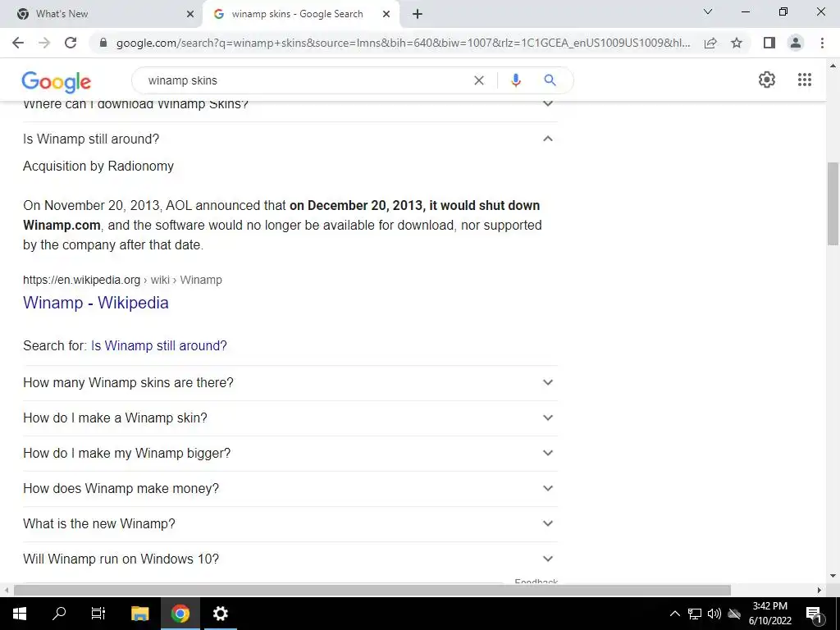The width and height of the screenshot is (840, 630).
Task: Expand 'Will Winamp run on Windows 10?'
Action: pyautogui.click(x=290, y=559)
